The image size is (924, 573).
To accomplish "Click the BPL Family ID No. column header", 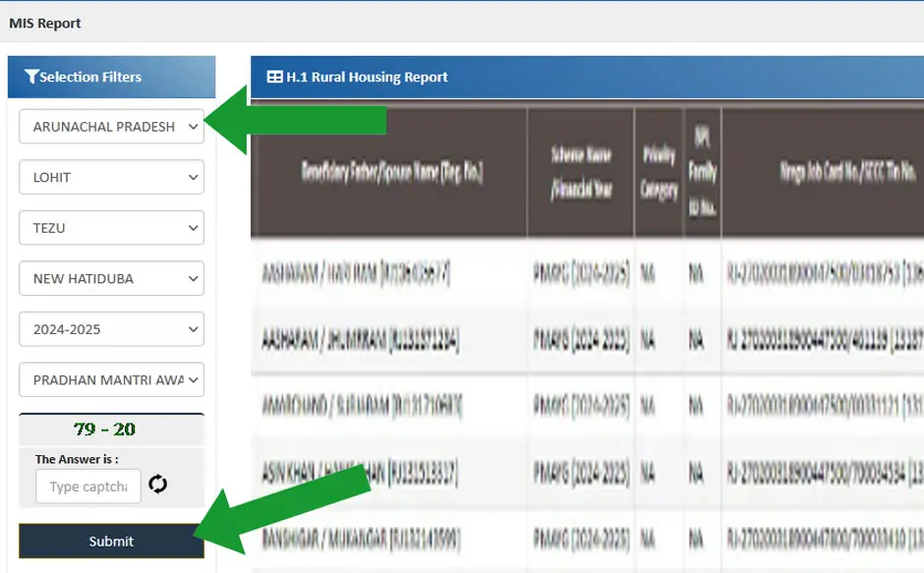I will (x=703, y=173).
